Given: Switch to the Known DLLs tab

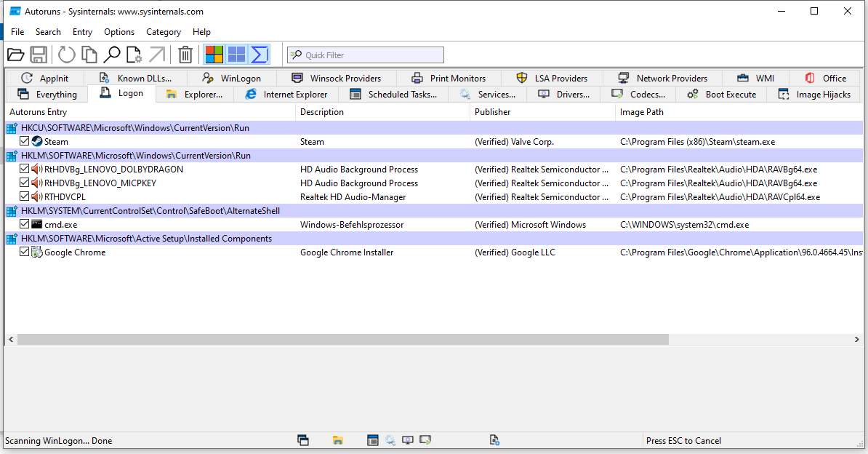Looking at the screenshot, I should tap(135, 78).
